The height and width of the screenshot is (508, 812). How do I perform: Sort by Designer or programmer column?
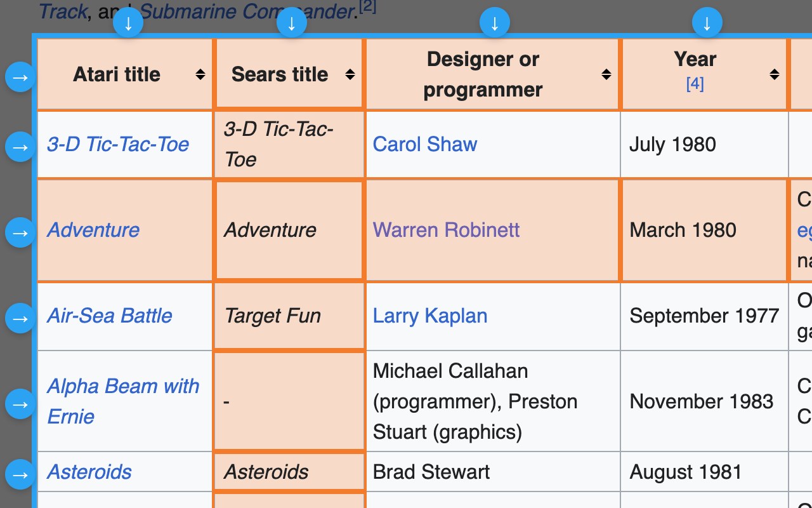click(606, 75)
